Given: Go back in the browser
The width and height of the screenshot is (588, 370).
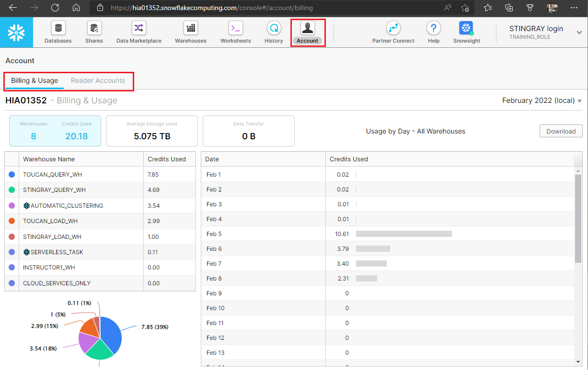Looking at the screenshot, I should point(13,8).
